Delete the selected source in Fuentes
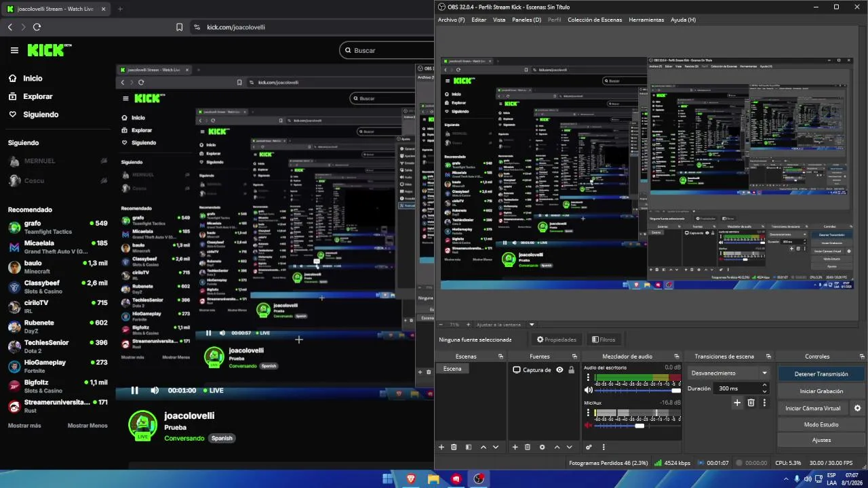This screenshot has width=868, height=488. [528, 447]
